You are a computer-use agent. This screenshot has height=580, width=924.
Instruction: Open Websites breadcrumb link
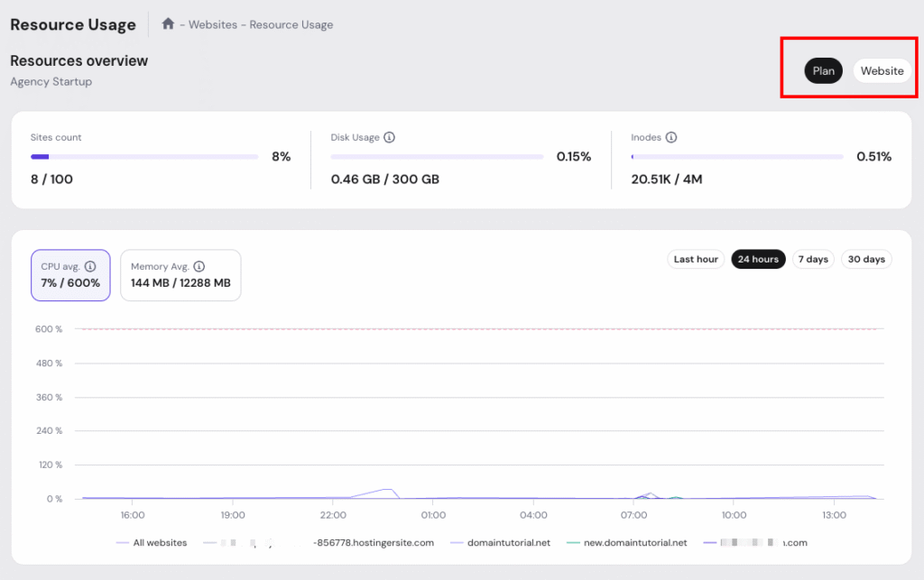[x=212, y=25]
